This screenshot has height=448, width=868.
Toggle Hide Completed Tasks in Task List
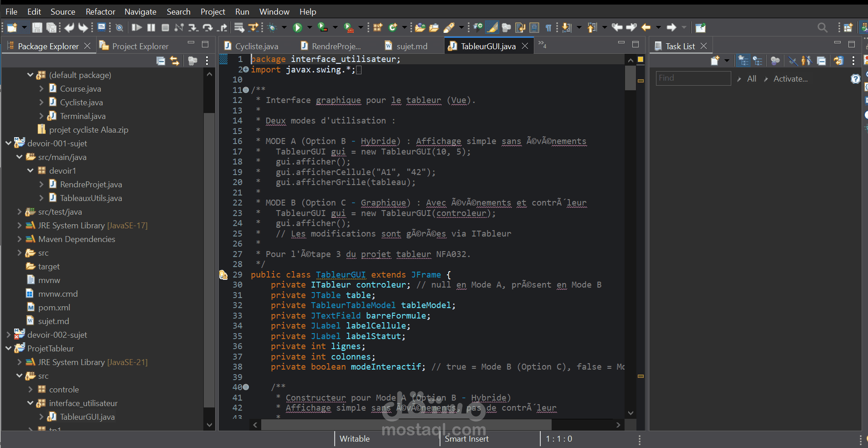(x=793, y=60)
